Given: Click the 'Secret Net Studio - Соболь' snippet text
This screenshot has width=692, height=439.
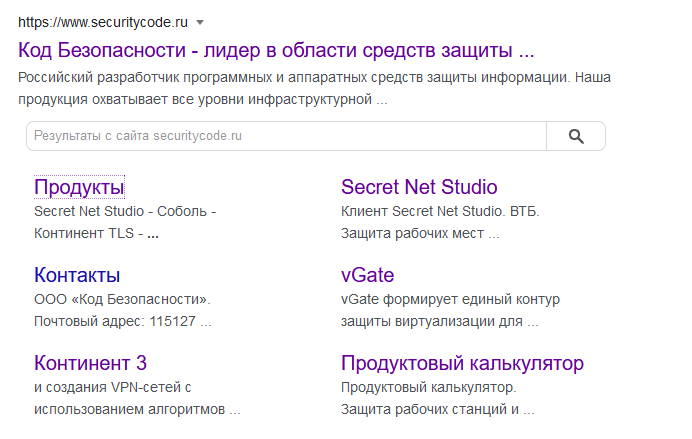Looking at the screenshot, I should 125,212.
